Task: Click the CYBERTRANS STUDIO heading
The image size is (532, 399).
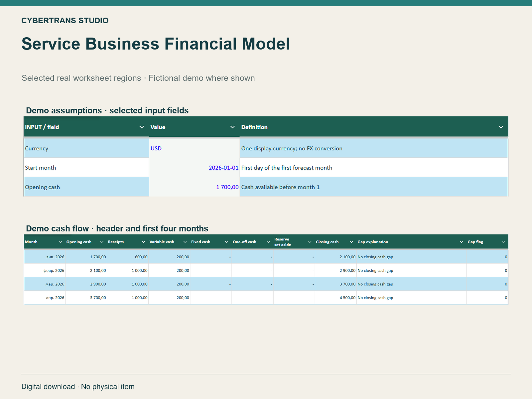Action: pos(65,21)
